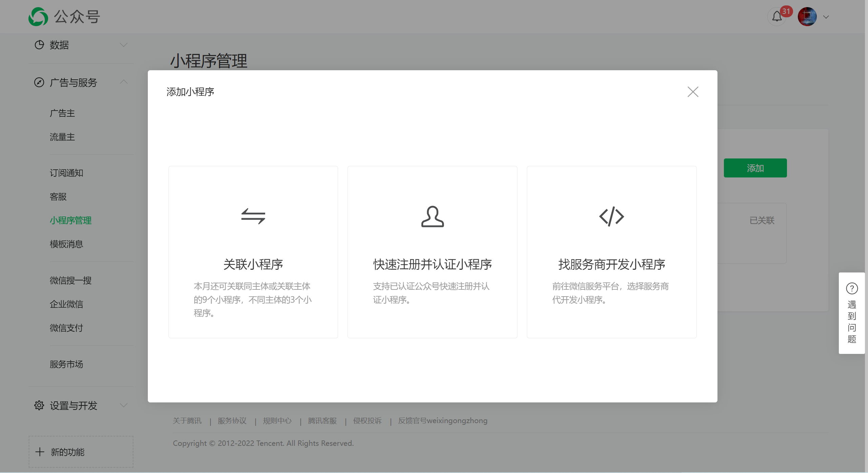Click the person icon for quick registration
The width and height of the screenshot is (868, 473).
[432, 216]
